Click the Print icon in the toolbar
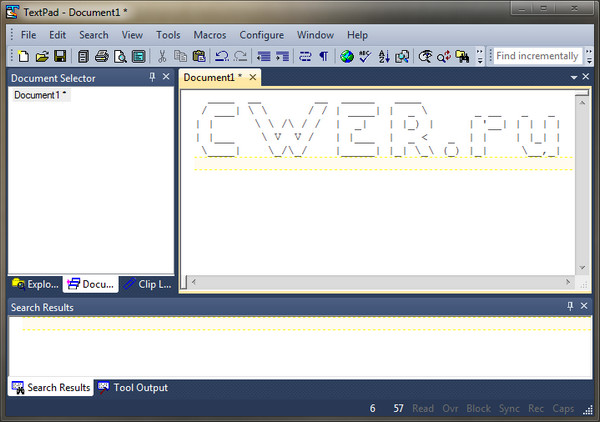This screenshot has width=600, height=422. [101, 56]
